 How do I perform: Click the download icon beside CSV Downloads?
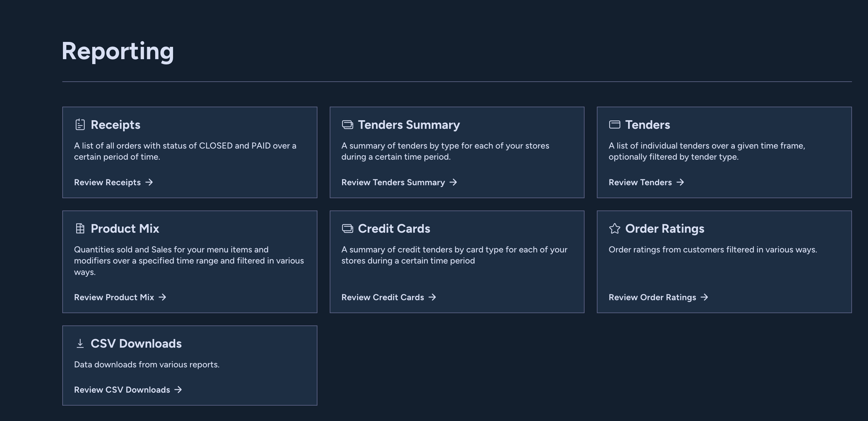pos(80,344)
